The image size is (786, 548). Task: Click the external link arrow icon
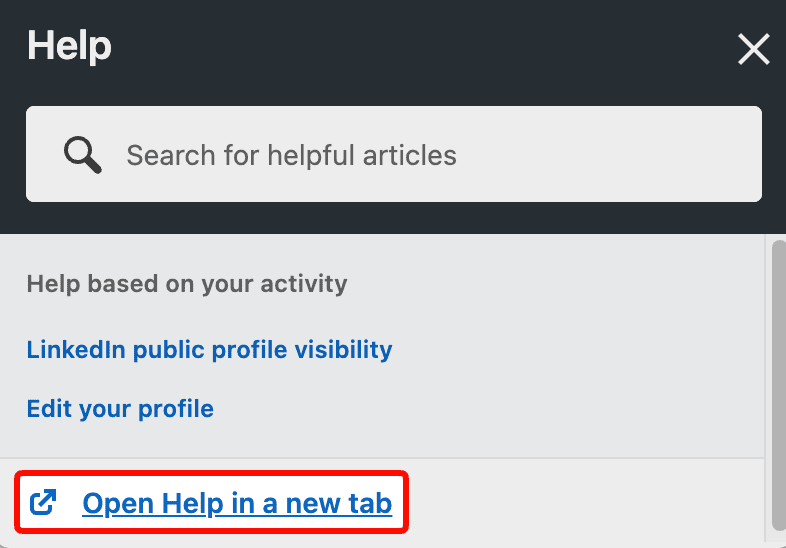pyautogui.click(x=44, y=502)
